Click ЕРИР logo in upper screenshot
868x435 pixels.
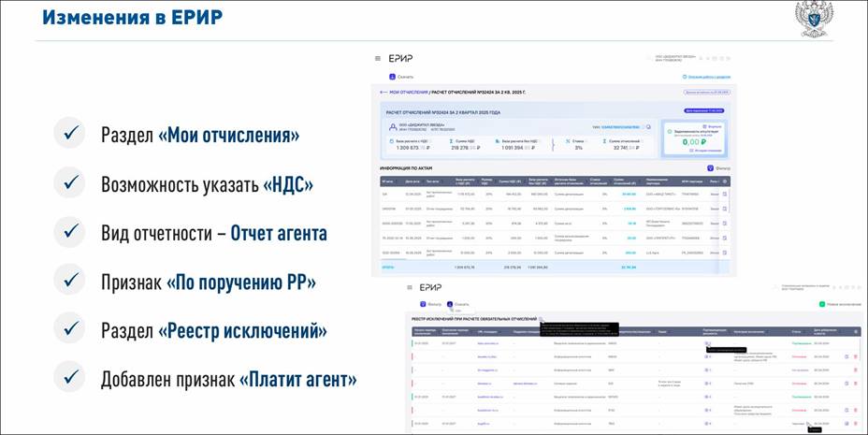[400, 58]
